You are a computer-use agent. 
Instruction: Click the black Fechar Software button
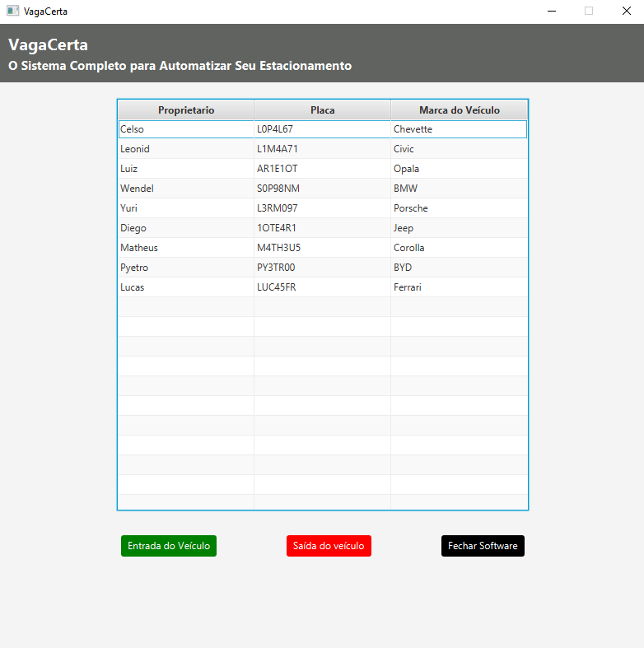[483, 546]
